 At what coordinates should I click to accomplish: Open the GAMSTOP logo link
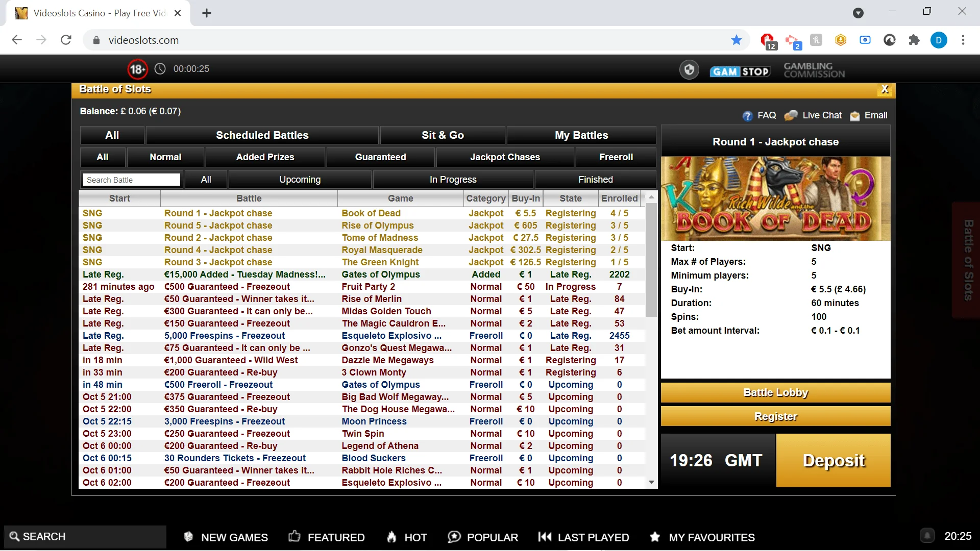point(740,71)
